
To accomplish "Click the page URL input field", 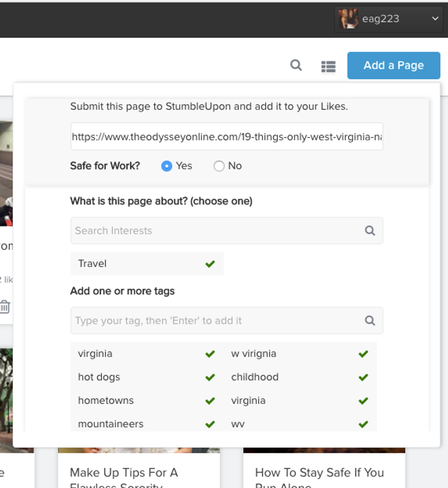I will pyautogui.click(x=226, y=136).
